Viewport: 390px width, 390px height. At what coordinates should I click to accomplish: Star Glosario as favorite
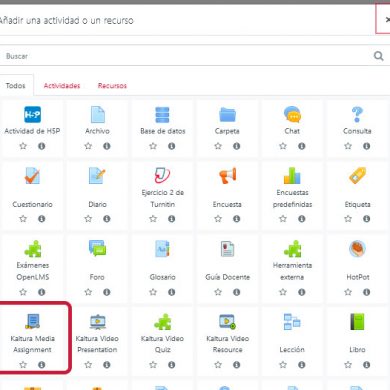pyautogui.click(x=153, y=292)
